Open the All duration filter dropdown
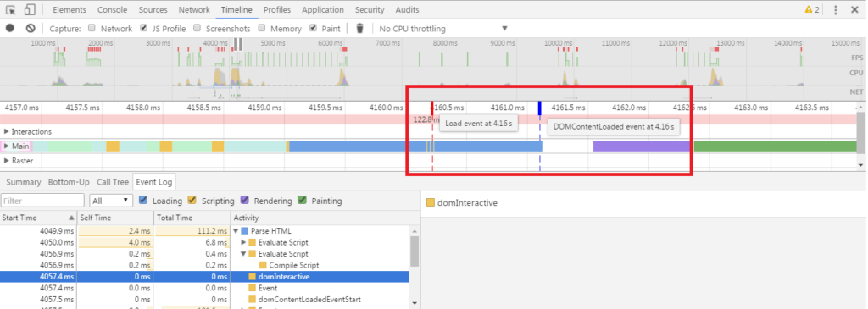Screen dimensions: 868x309 click(x=111, y=201)
